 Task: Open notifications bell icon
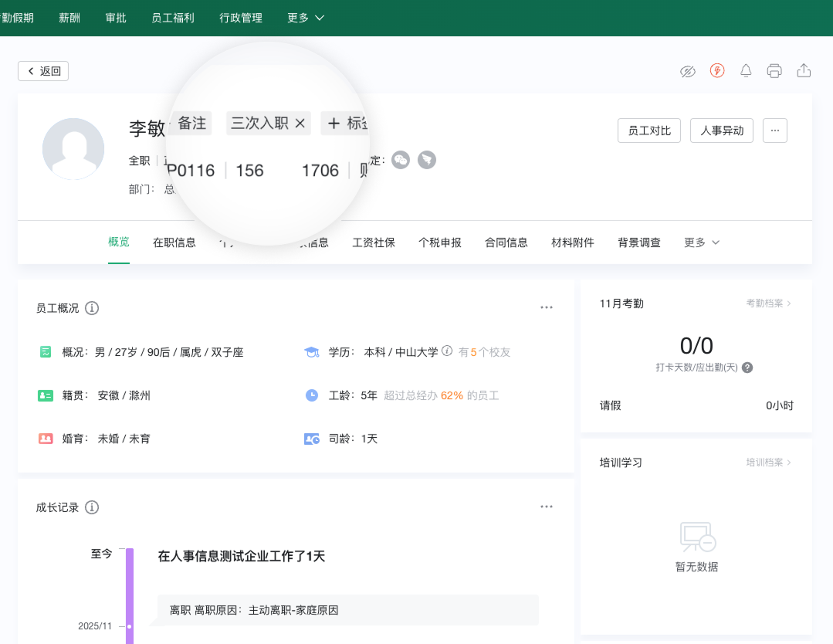(746, 71)
